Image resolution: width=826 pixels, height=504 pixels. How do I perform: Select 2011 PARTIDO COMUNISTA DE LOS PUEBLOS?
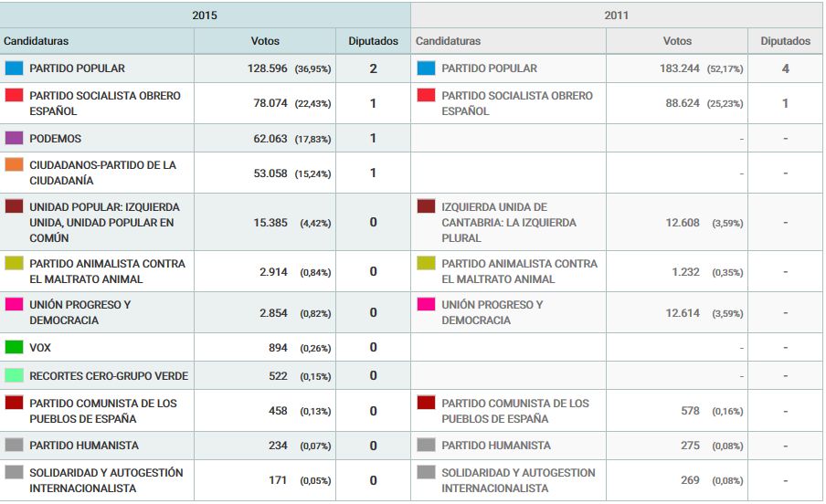point(515,411)
